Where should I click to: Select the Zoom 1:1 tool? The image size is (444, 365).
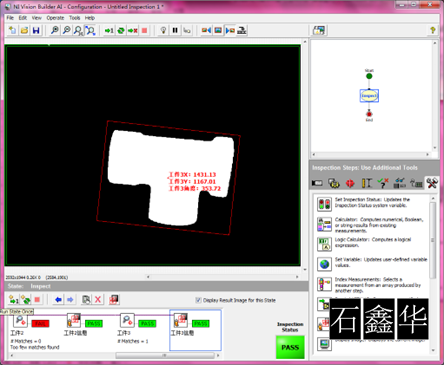click(x=78, y=30)
